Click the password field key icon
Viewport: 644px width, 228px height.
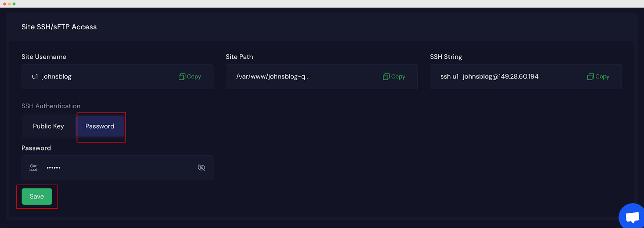pyautogui.click(x=33, y=168)
